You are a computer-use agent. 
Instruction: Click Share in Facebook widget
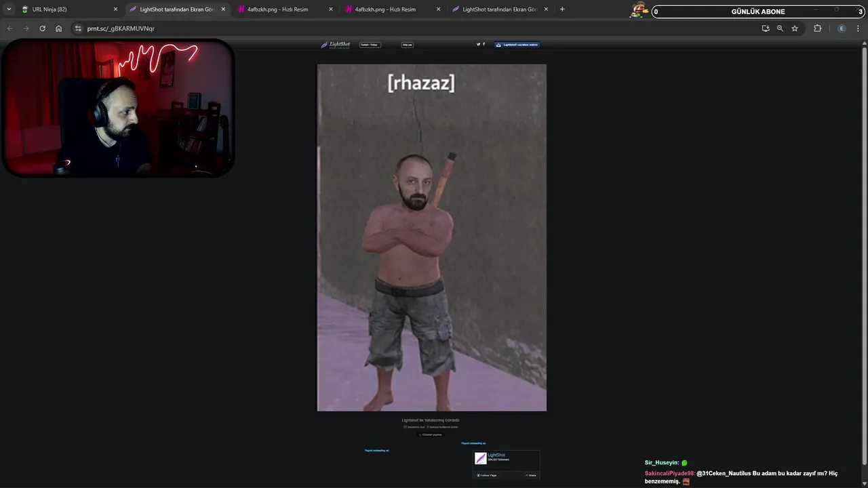(x=531, y=475)
